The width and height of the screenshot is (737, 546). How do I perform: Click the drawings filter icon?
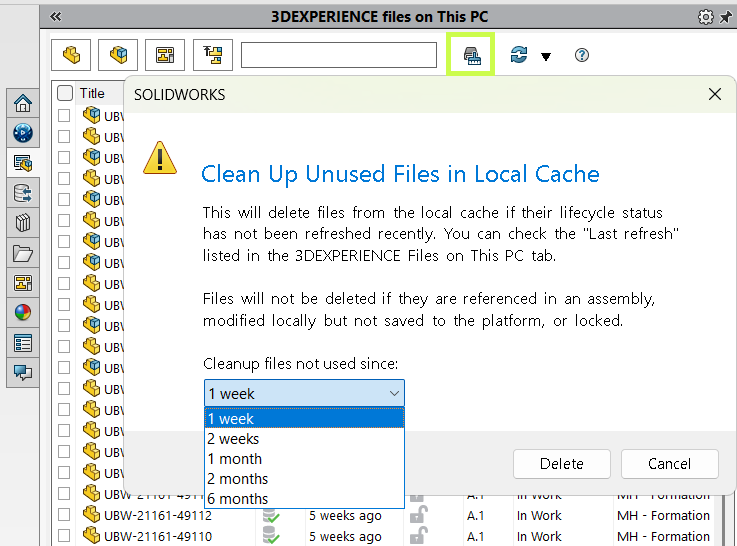(x=165, y=55)
